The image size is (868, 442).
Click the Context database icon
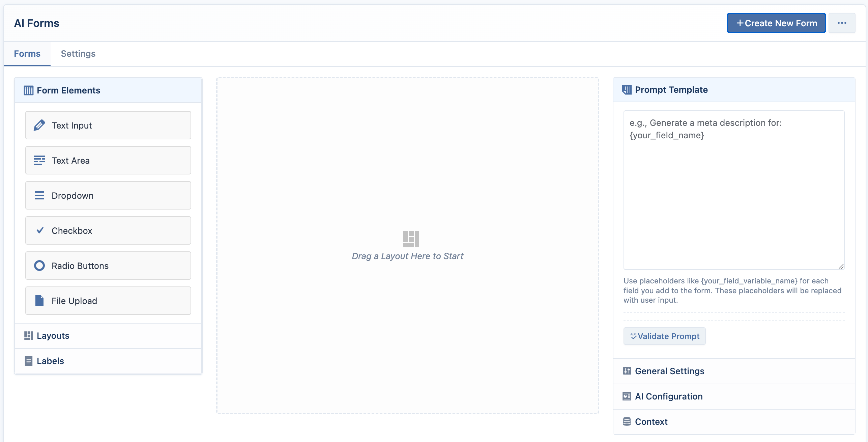[627, 422]
